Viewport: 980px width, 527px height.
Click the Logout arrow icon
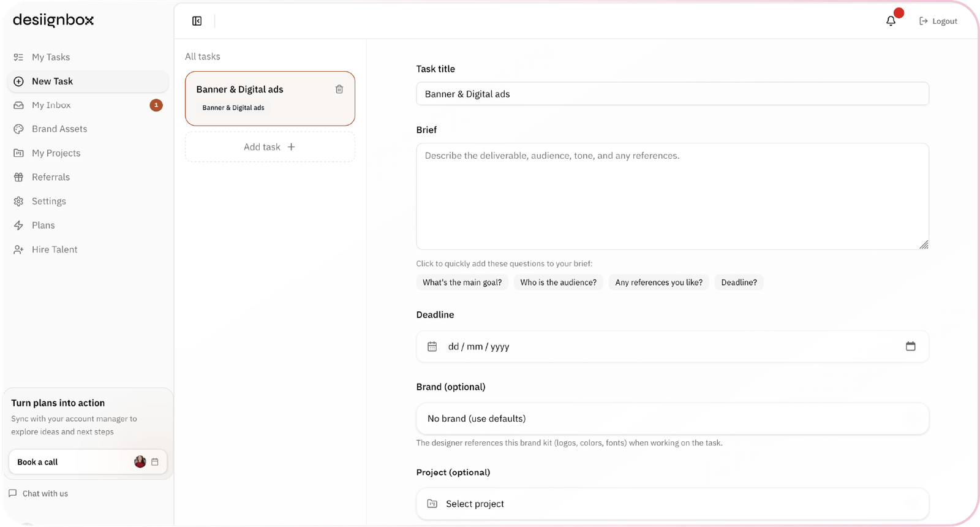click(924, 21)
